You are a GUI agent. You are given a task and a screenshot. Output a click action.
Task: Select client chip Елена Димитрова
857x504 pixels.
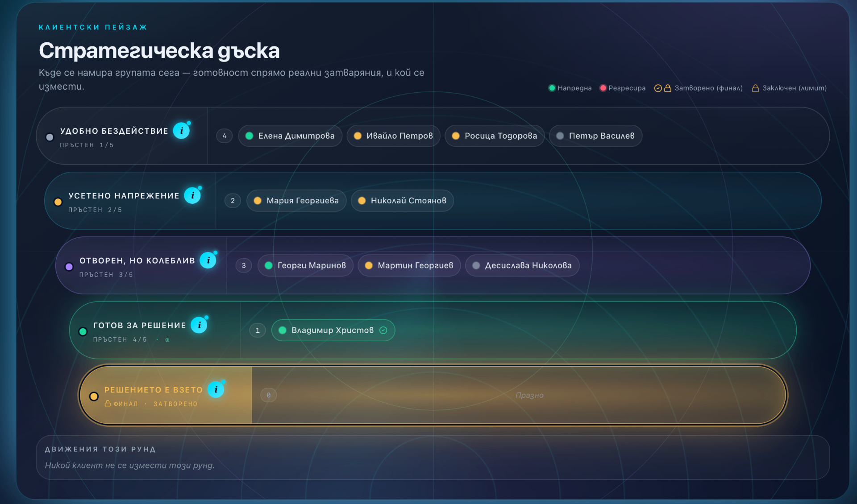click(290, 136)
